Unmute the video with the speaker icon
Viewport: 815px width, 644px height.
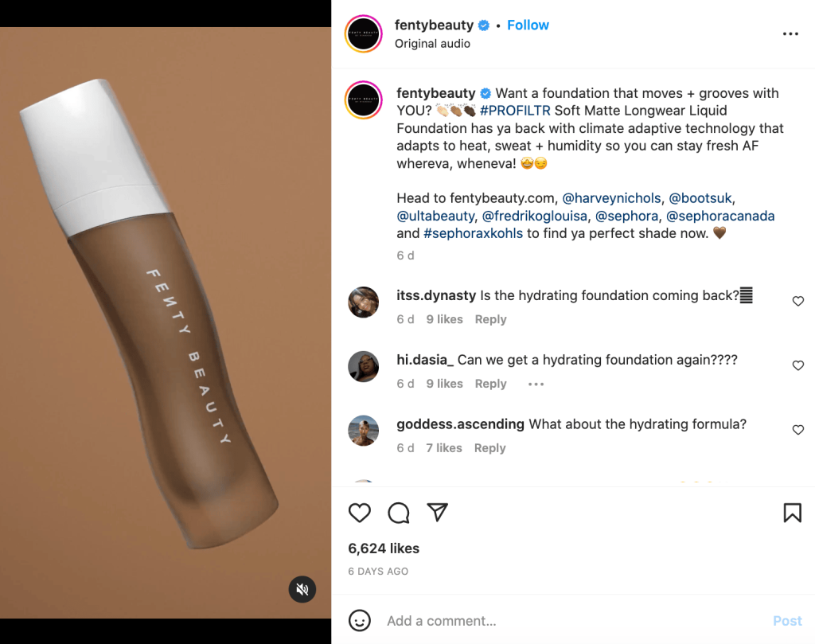coord(302,589)
